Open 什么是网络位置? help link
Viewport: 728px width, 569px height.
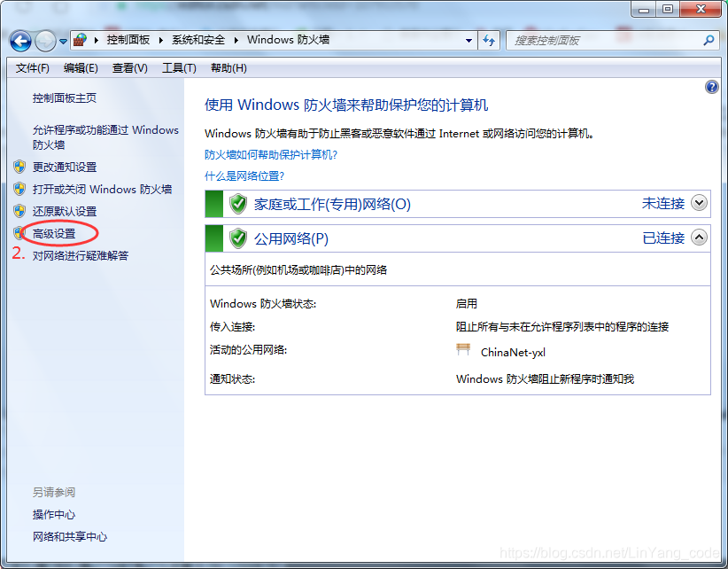coord(244,176)
